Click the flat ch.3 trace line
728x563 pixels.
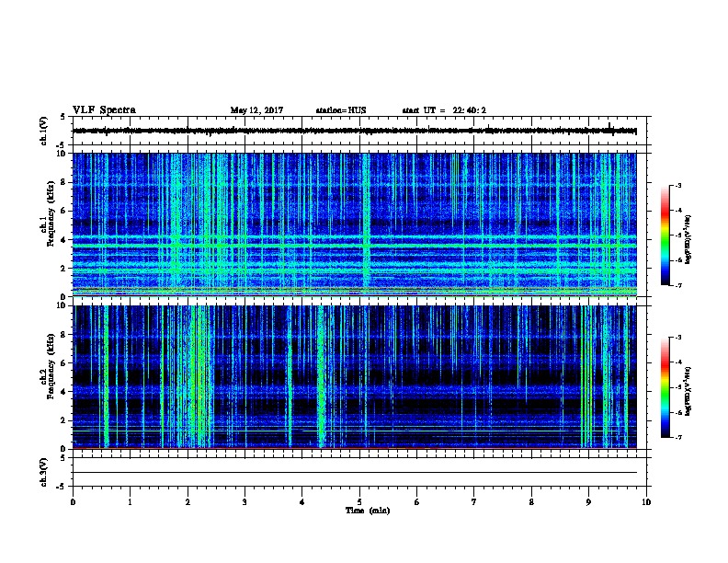coord(355,473)
